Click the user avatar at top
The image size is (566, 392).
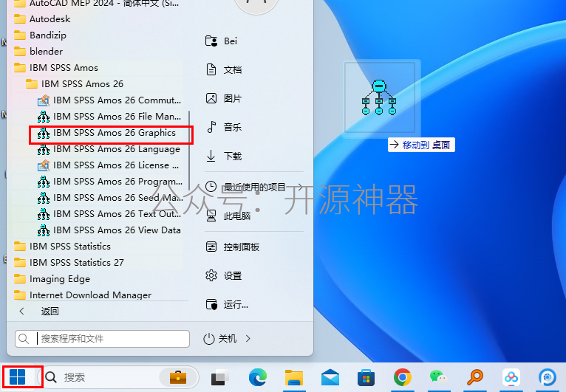coord(256,5)
